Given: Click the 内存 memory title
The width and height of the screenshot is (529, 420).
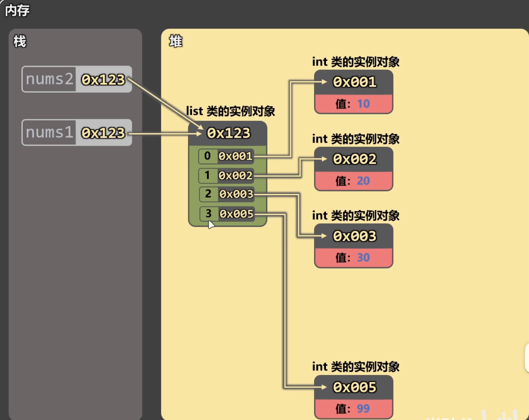Looking at the screenshot, I should tap(17, 10).
